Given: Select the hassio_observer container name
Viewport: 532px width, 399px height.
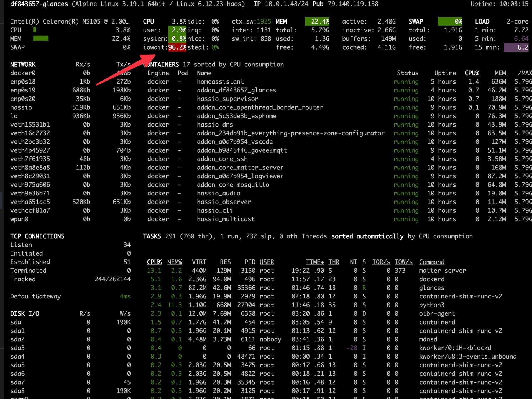Looking at the screenshot, I should tap(224, 202).
